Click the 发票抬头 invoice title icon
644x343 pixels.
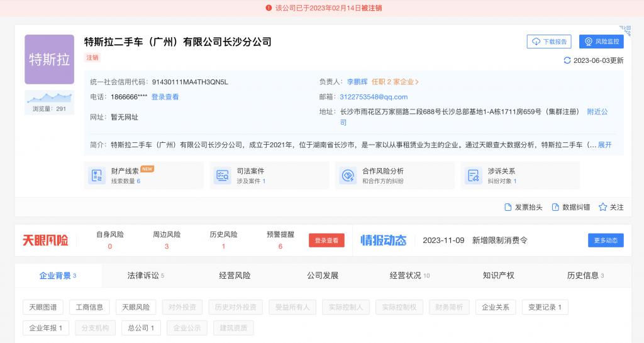tap(508, 207)
